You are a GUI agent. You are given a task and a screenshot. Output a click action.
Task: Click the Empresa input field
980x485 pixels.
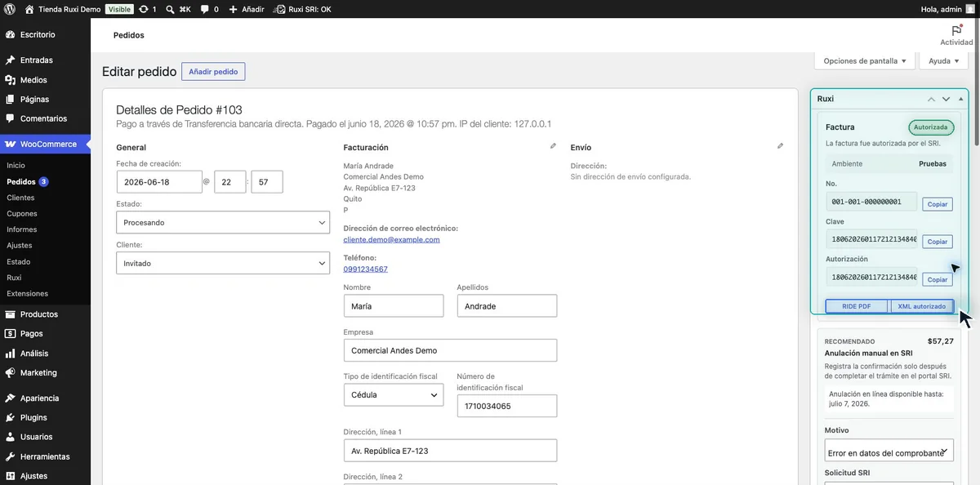pos(450,350)
